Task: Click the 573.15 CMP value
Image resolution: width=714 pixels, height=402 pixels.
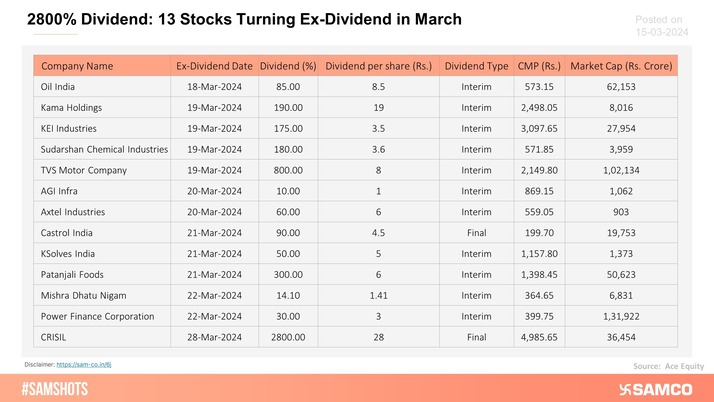Action: (539, 87)
